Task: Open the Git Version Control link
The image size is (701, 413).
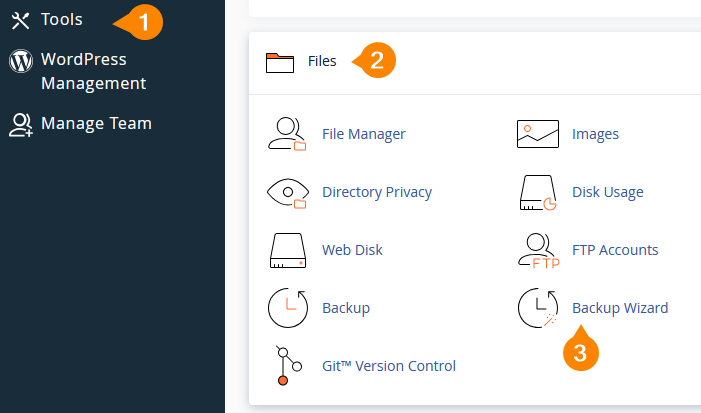Action: click(389, 366)
